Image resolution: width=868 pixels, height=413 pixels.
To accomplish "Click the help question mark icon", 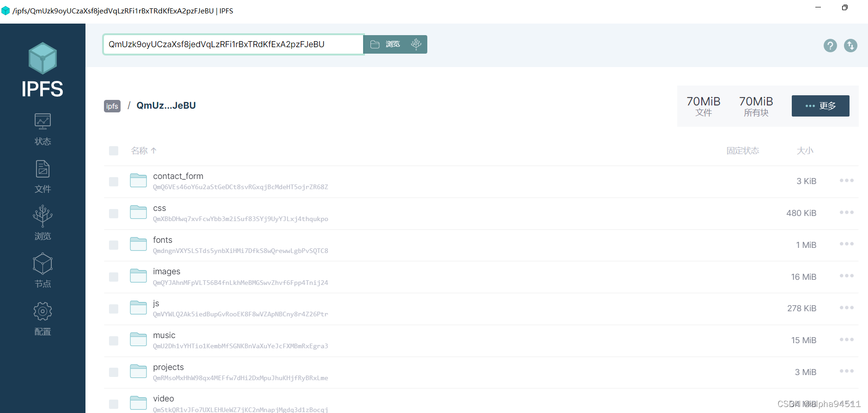I will [x=830, y=45].
